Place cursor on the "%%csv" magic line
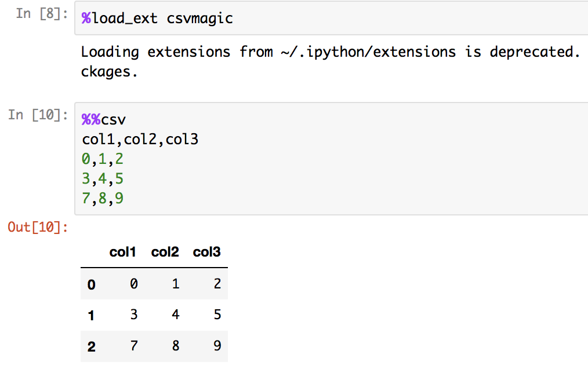Image resolution: width=588 pixels, height=373 pixels. pos(104,120)
